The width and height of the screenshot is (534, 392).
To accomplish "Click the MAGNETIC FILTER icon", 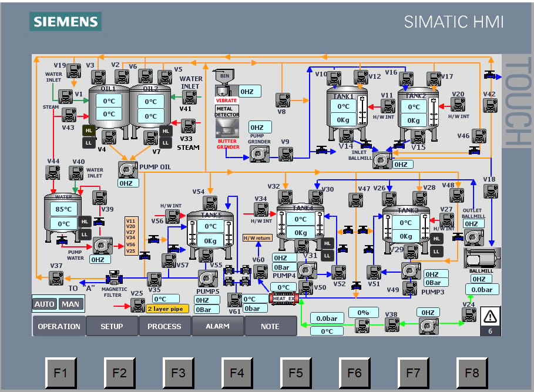I will click(114, 278).
